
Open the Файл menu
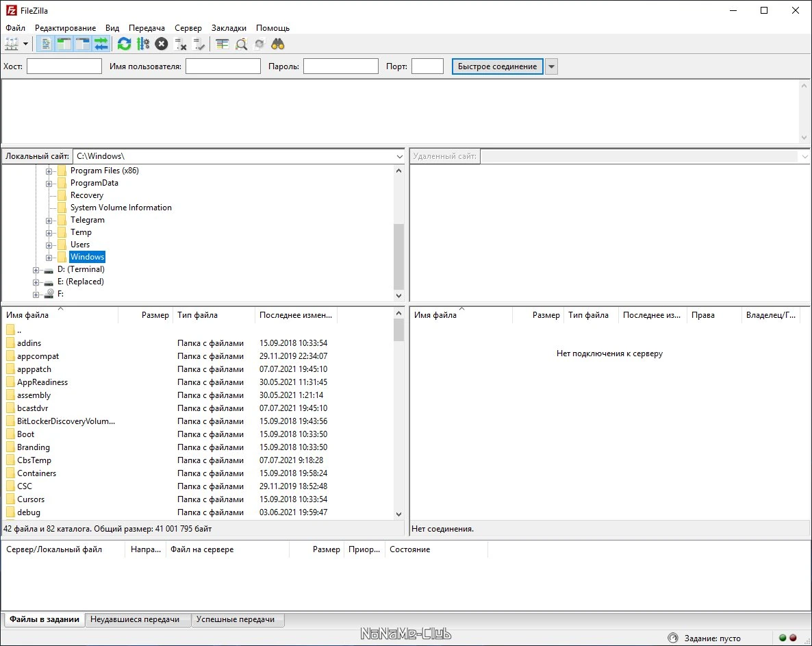tap(16, 28)
